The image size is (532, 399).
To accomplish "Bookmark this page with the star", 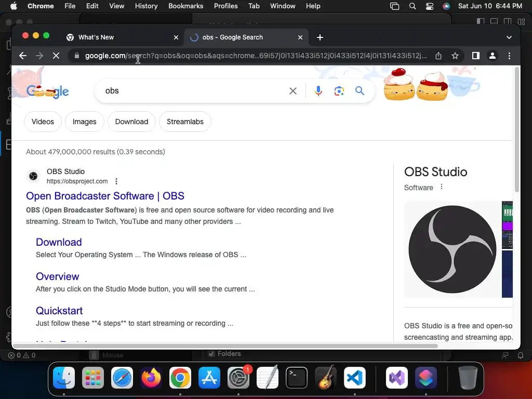I will point(455,56).
